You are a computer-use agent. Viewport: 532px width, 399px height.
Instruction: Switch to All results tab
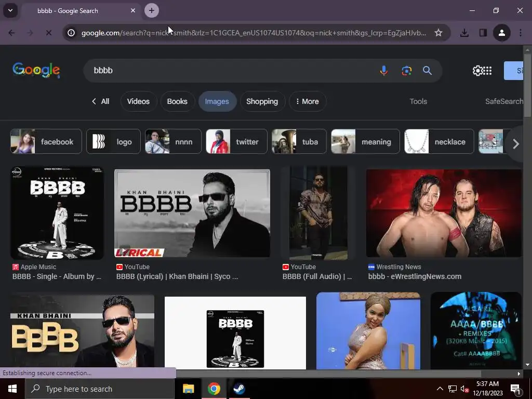(100, 101)
